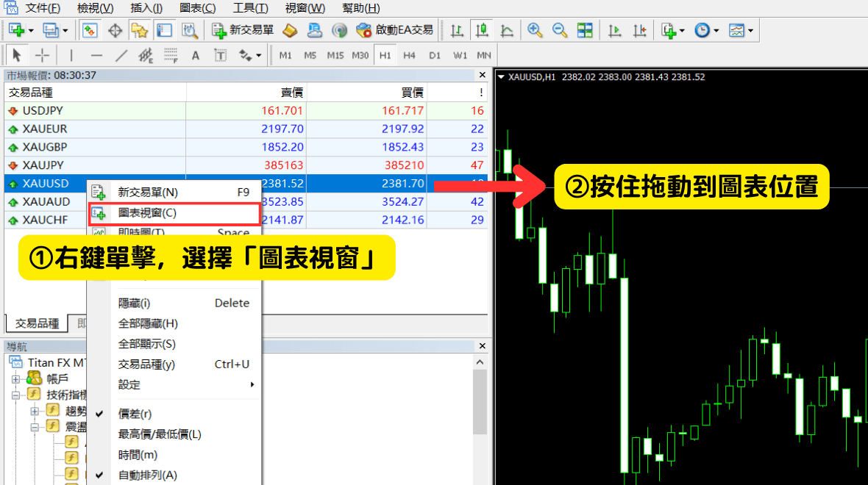Open the periodicity clock dropdown
This screenshot has height=485, width=868.
pyautogui.click(x=706, y=30)
